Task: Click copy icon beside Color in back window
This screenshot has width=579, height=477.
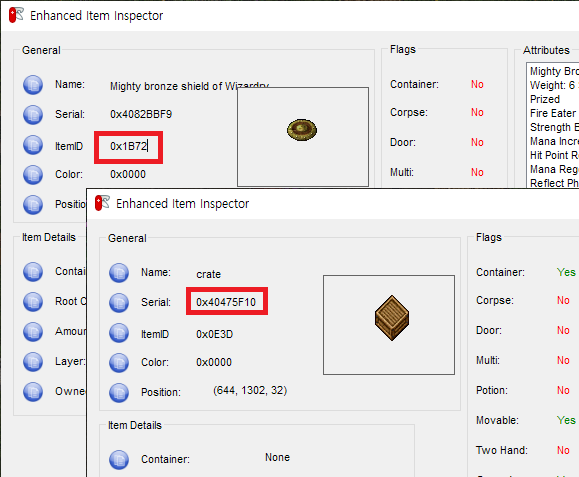Action: click(33, 175)
